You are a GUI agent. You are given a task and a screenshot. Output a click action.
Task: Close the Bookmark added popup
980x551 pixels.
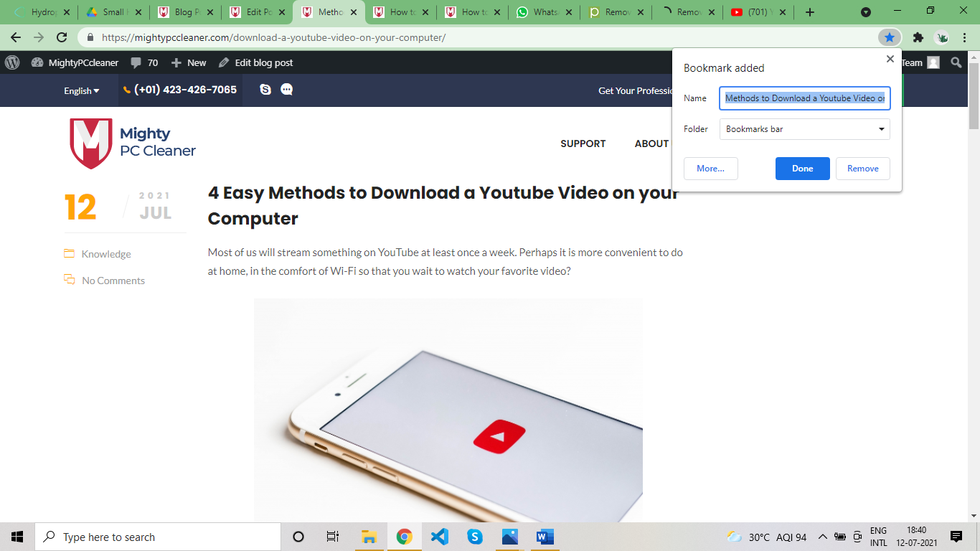[x=890, y=59]
